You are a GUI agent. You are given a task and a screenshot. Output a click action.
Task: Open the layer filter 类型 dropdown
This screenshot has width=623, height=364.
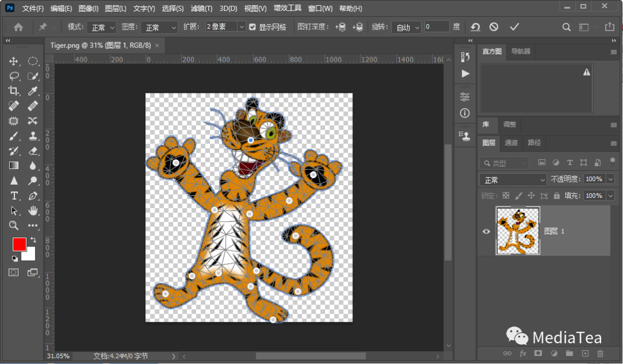504,163
